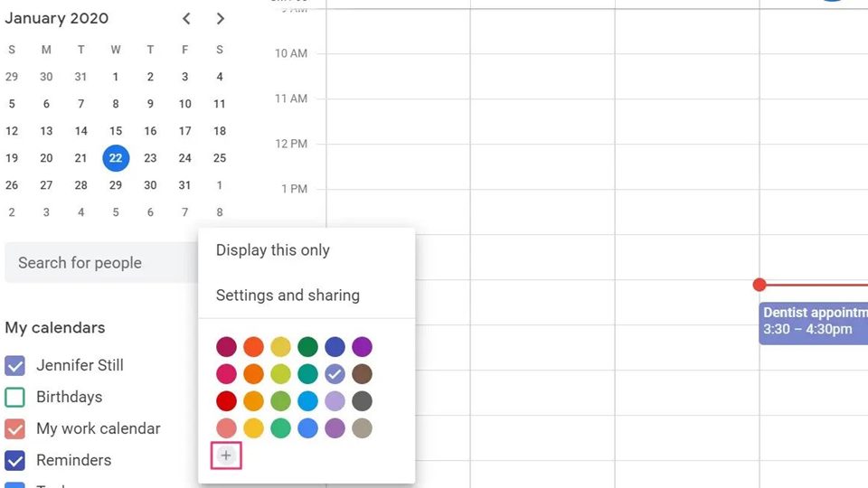The height and width of the screenshot is (488, 868).
Task: Pick the brown color swatch
Action: pos(362,374)
